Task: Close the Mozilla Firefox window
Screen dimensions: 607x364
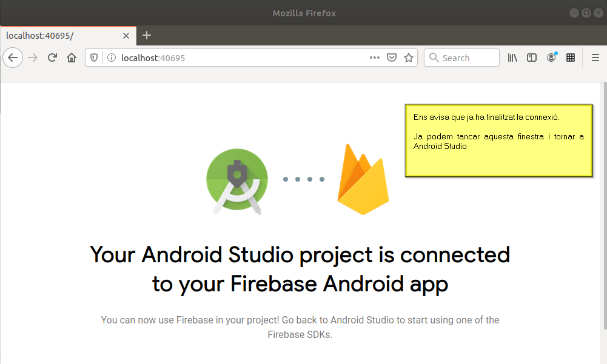Action: pos(599,13)
